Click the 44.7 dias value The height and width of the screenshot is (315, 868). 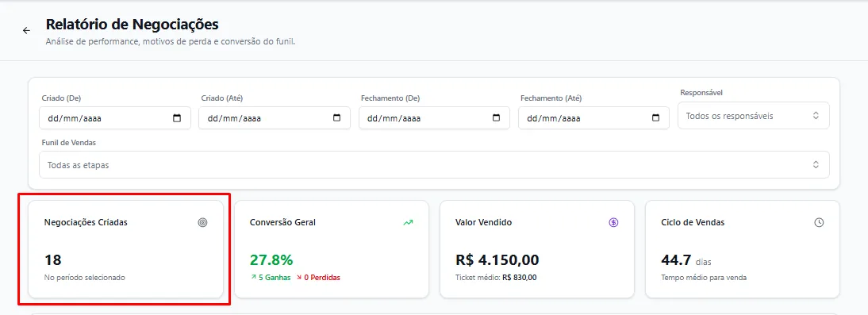[686, 260]
